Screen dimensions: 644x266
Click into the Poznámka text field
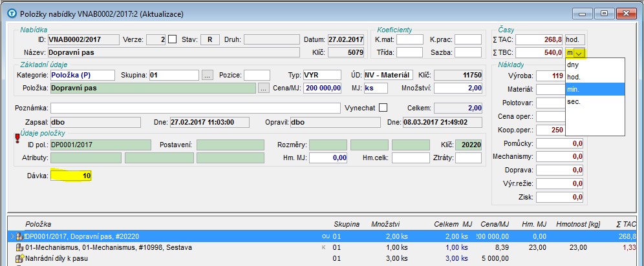pyautogui.click(x=195, y=108)
